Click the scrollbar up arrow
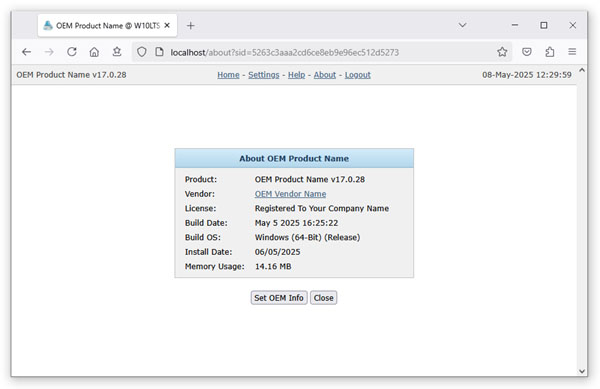Screen dimensions: 600x389 tap(582, 70)
